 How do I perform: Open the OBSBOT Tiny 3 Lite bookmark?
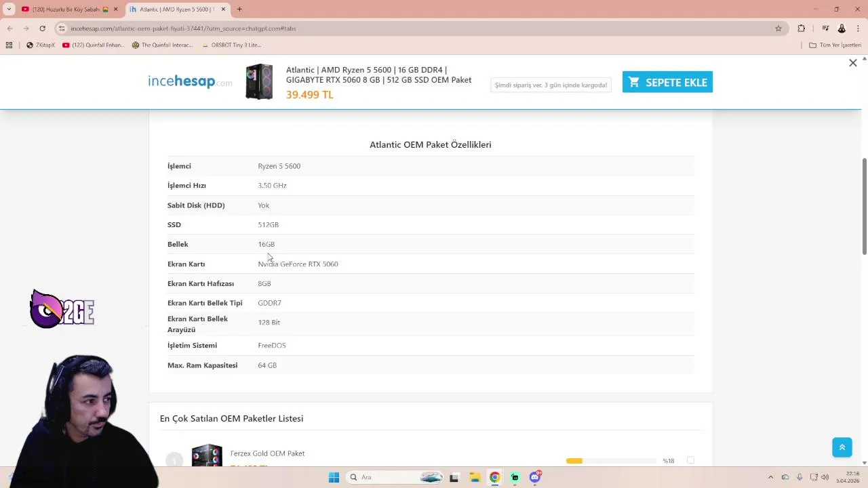tap(231, 45)
